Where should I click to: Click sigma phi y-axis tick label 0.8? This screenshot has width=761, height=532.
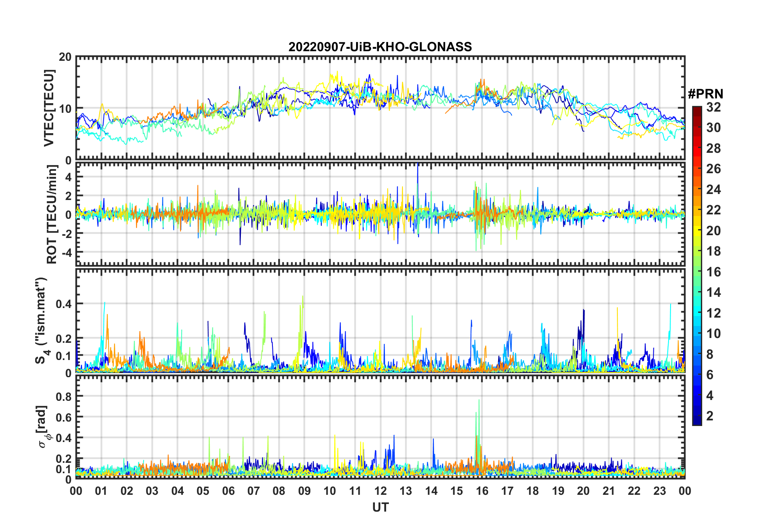click(64, 396)
